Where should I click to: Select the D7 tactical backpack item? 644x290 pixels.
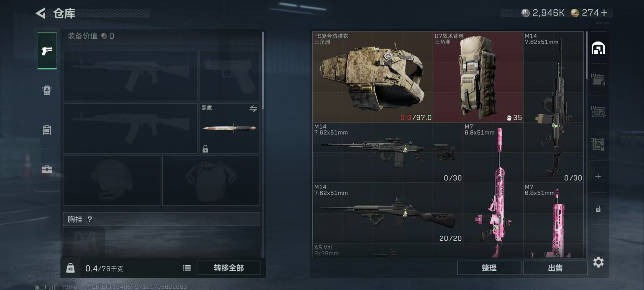pos(478,77)
